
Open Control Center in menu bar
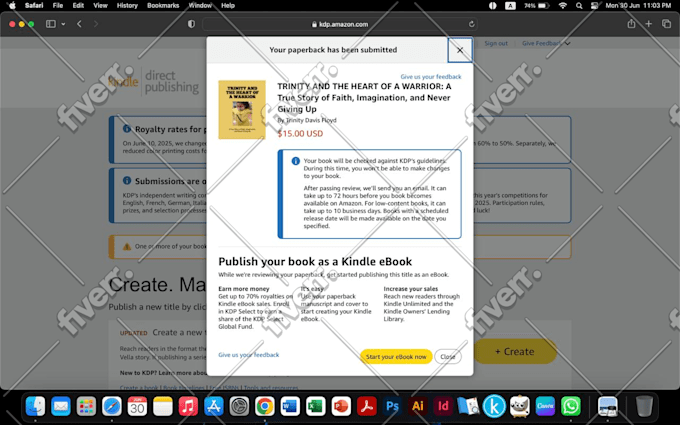click(x=595, y=6)
